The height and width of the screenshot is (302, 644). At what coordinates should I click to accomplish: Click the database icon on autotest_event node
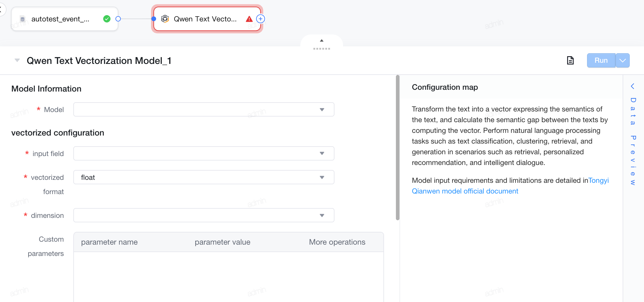[23, 19]
